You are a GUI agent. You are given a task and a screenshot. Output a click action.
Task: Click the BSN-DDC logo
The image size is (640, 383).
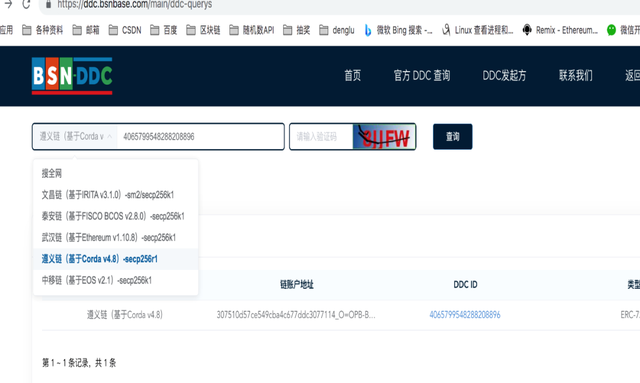(x=72, y=76)
